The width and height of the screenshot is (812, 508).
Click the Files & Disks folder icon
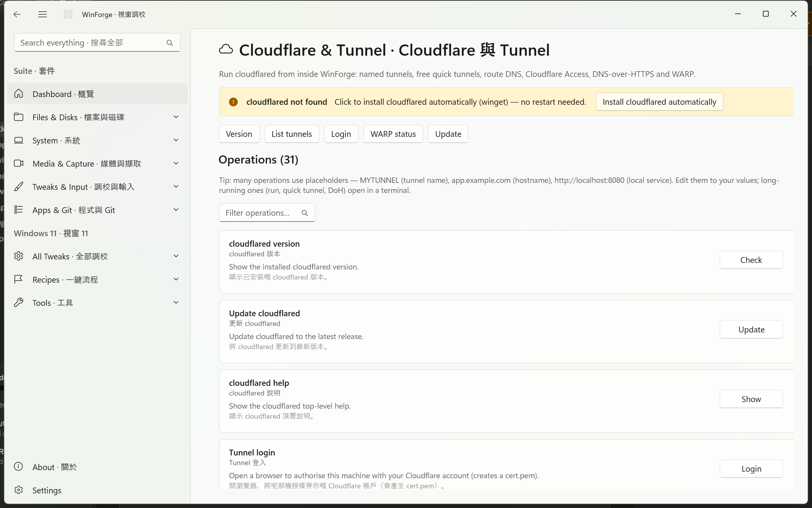click(x=19, y=117)
